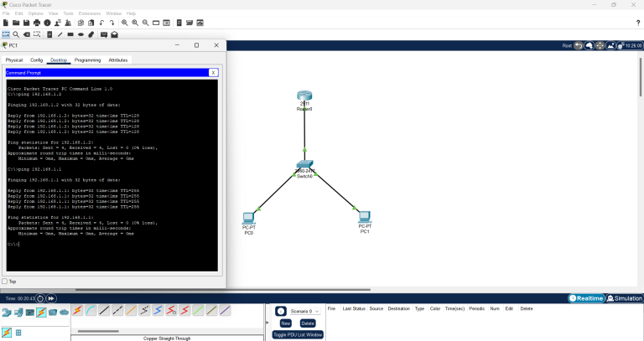The width and height of the screenshot is (644, 341).
Task: Create new cluster cloud icon
Action: click(589, 45)
